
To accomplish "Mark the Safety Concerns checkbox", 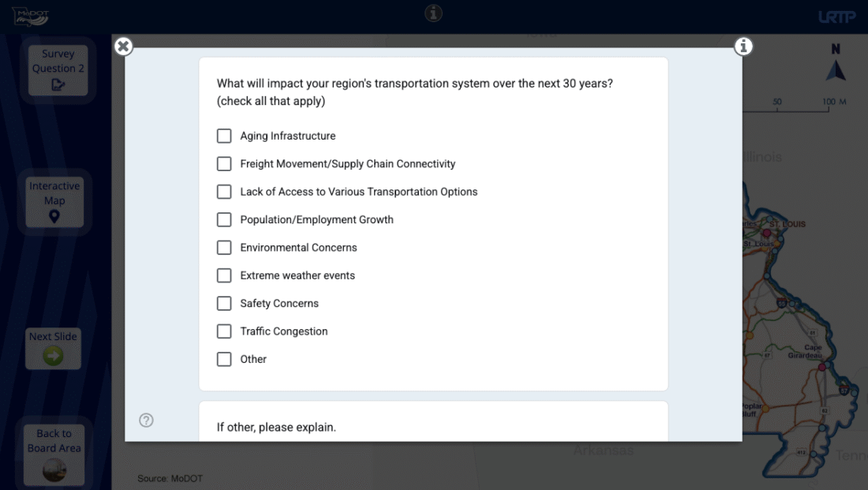I will pos(224,303).
